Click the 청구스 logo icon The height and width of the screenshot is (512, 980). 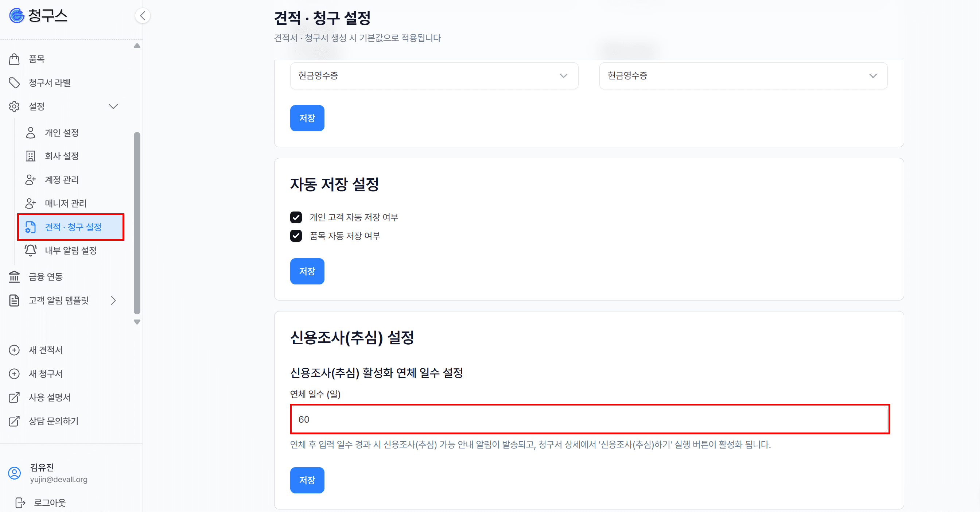[17, 16]
